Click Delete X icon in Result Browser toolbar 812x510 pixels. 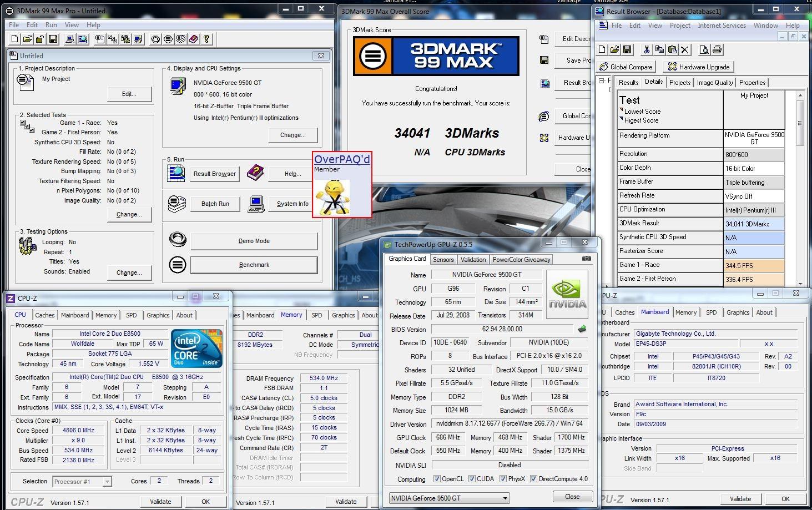(x=685, y=49)
